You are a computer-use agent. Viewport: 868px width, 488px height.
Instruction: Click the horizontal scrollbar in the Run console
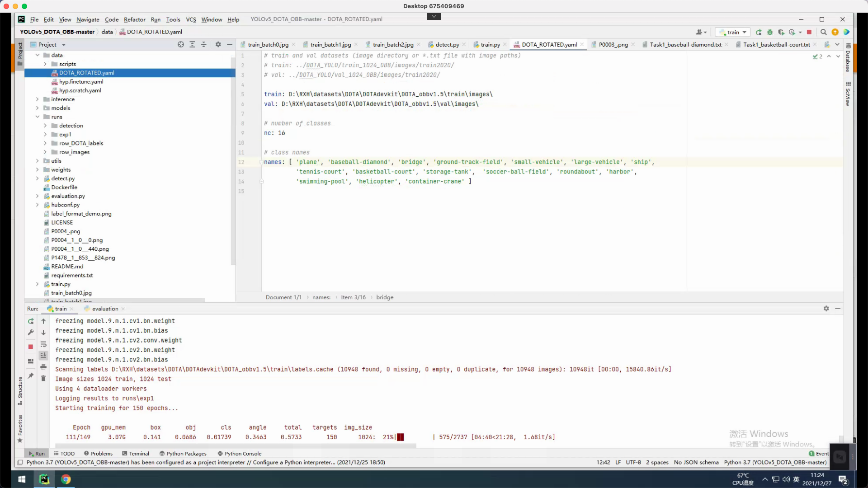point(235,446)
